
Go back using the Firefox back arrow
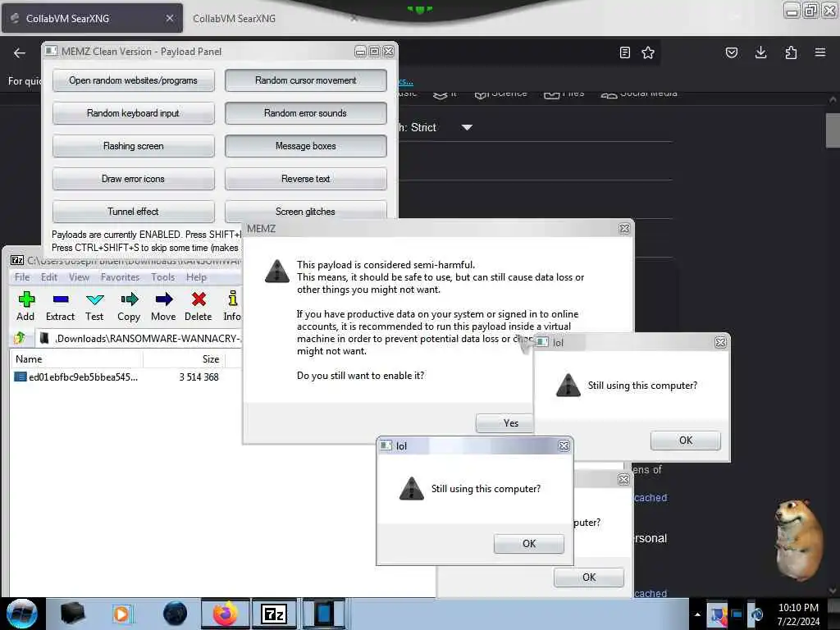click(20, 52)
